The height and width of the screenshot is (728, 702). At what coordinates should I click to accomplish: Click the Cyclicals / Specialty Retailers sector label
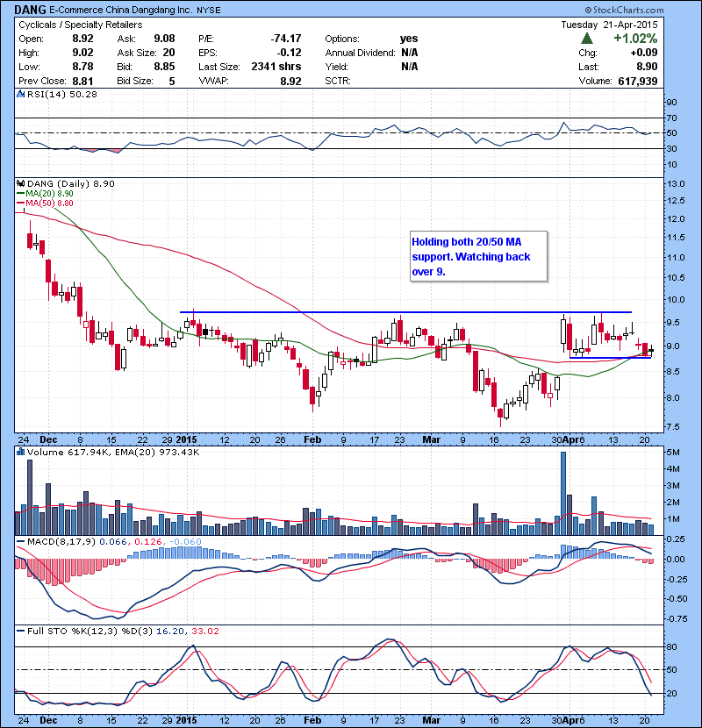coord(81,25)
